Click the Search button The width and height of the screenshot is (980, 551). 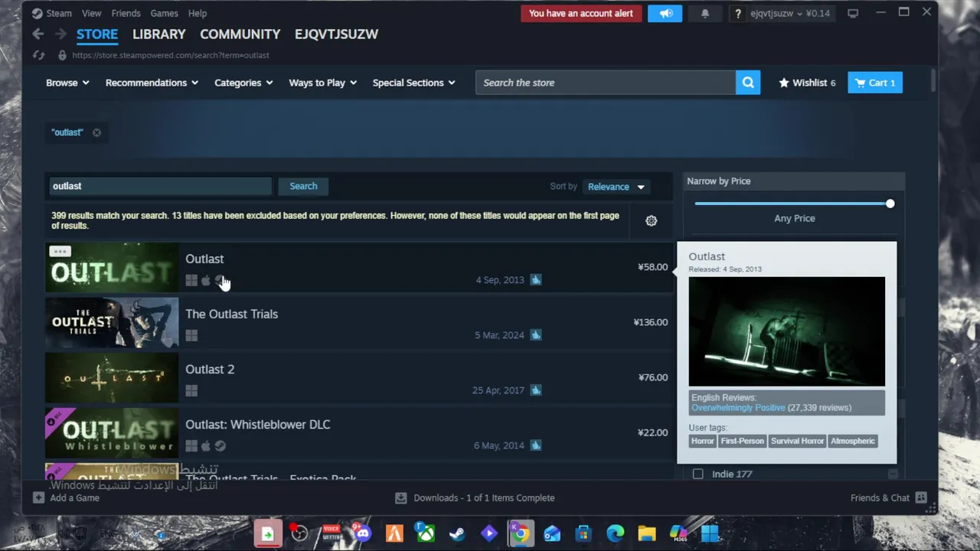point(303,186)
